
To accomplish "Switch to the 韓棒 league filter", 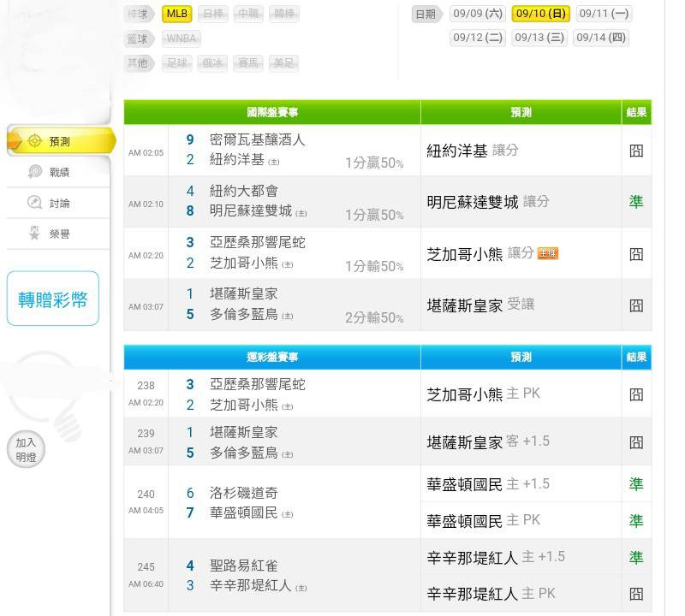I will point(284,14).
